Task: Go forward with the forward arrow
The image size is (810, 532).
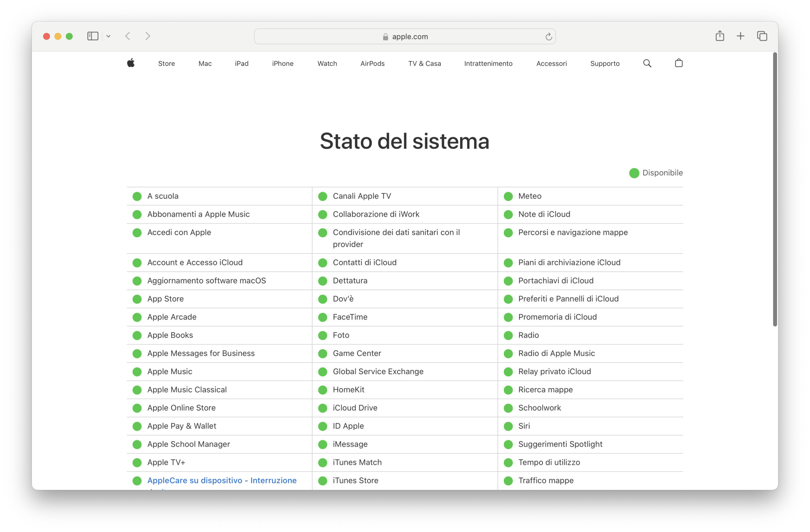Action: tap(148, 36)
